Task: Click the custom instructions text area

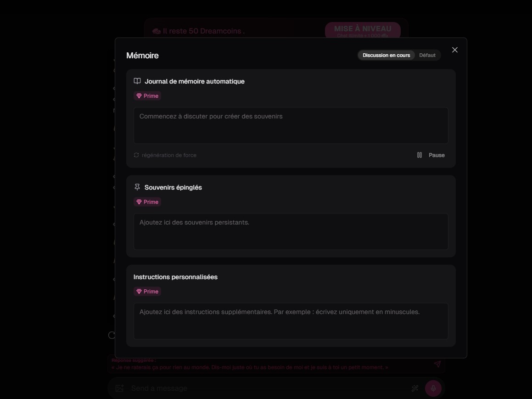Action: coord(291,321)
